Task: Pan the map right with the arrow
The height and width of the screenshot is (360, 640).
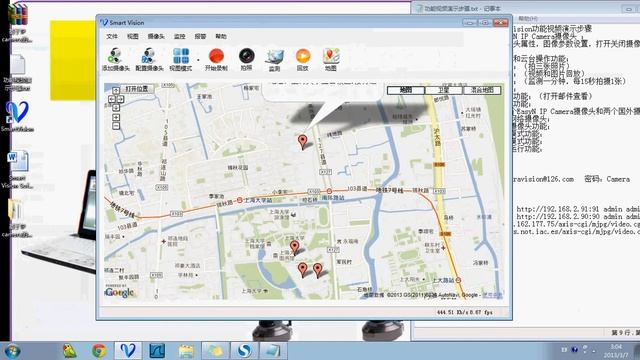Action: (x=120, y=99)
